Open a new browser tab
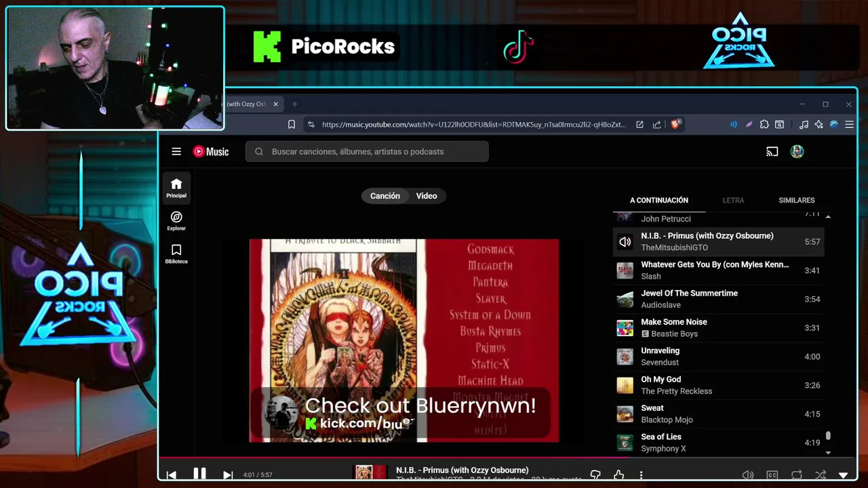 pyautogui.click(x=294, y=104)
